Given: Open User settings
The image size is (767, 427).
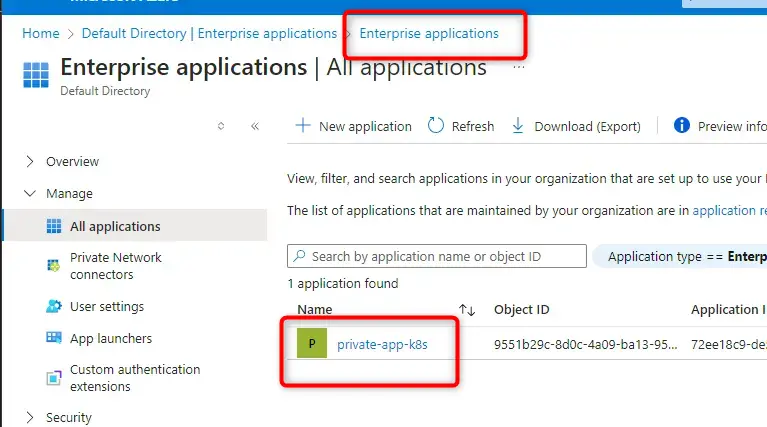Looking at the screenshot, I should 107,307.
